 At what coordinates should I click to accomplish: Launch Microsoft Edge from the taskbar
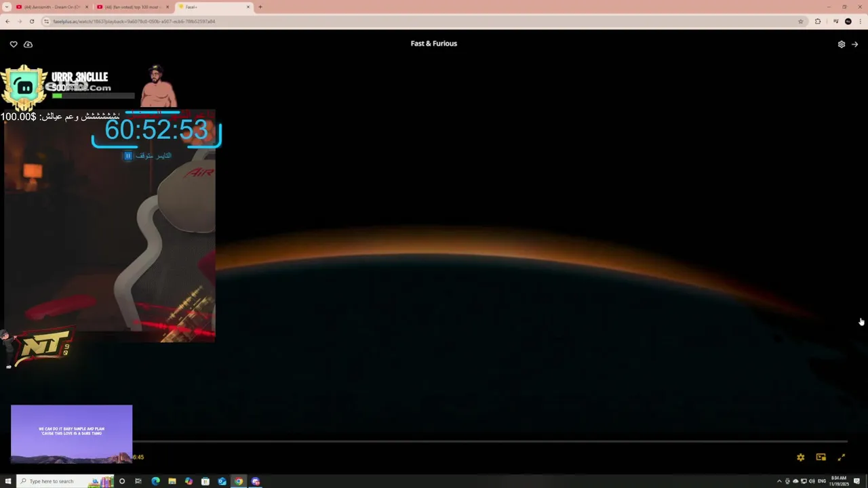[155, 481]
